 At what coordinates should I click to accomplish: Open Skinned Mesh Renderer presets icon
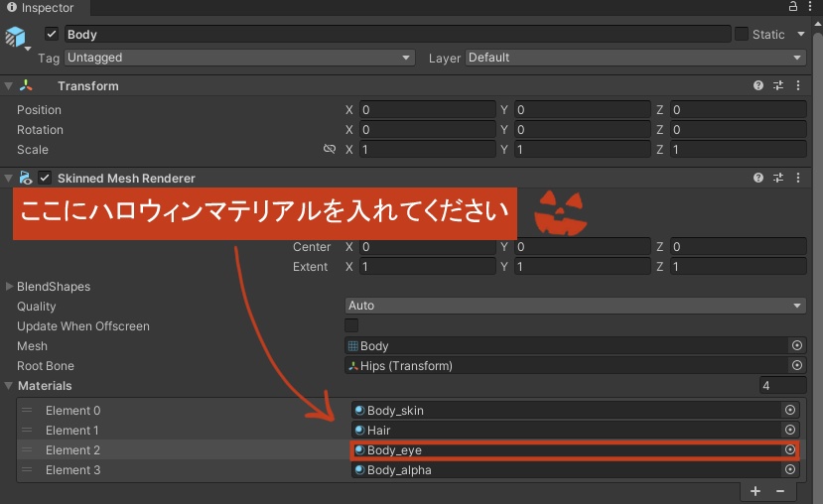click(x=778, y=178)
